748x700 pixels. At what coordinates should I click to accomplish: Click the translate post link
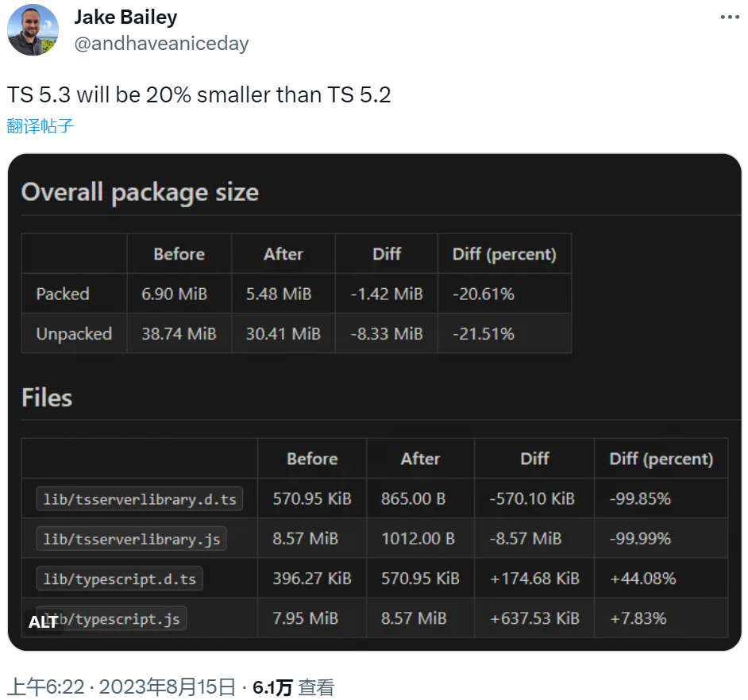pyautogui.click(x=40, y=125)
